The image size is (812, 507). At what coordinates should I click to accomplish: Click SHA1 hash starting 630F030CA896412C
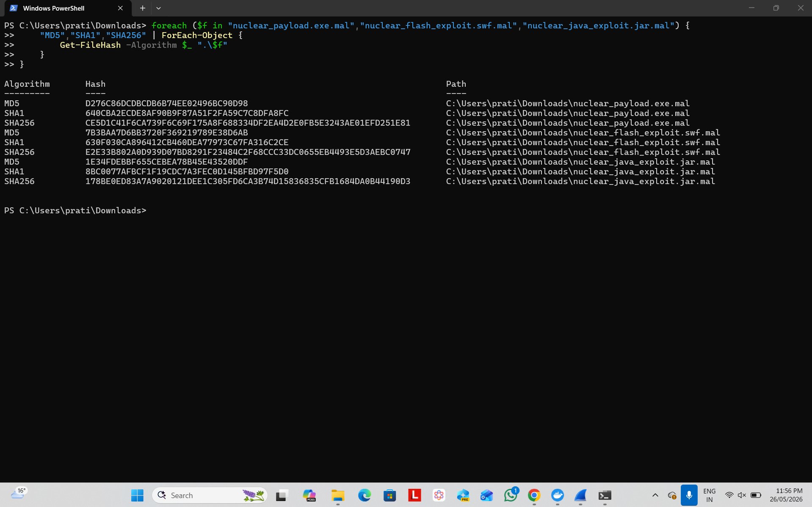(x=187, y=142)
